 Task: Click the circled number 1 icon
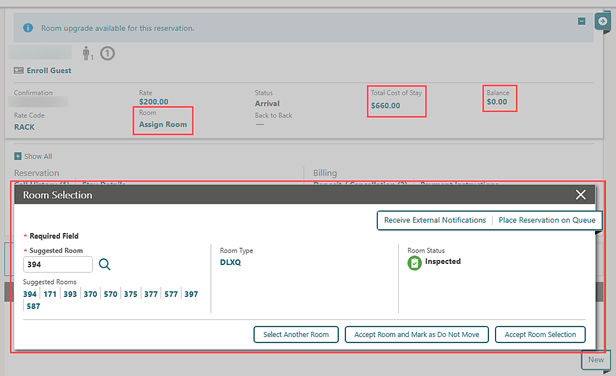coord(107,53)
